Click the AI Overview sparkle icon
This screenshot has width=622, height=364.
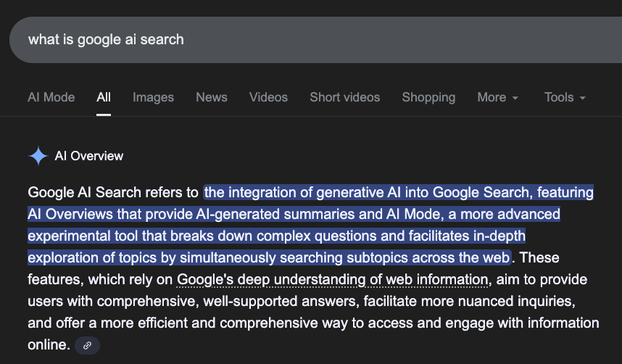tap(37, 156)
